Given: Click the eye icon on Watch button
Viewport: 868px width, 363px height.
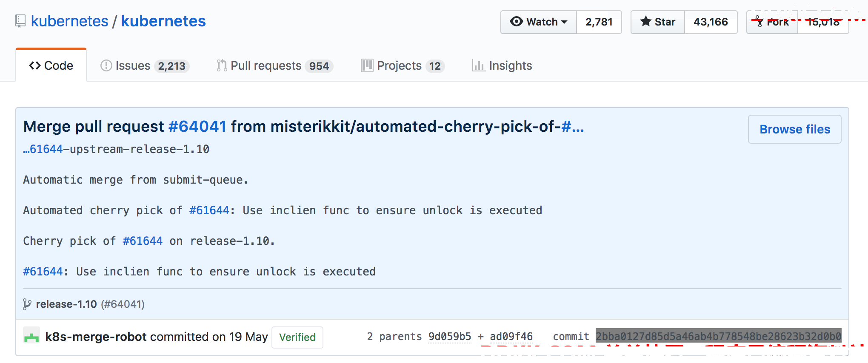Looking at the screenshot, I should [x=516, y=22].
